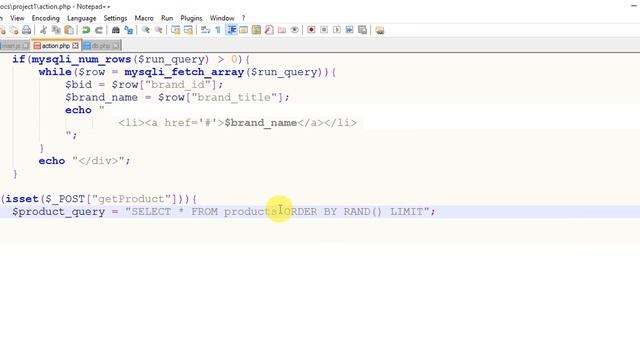Start macro recording with red dot icon
Viewport: 640px width, 360px height.
(x=311, y=30)
